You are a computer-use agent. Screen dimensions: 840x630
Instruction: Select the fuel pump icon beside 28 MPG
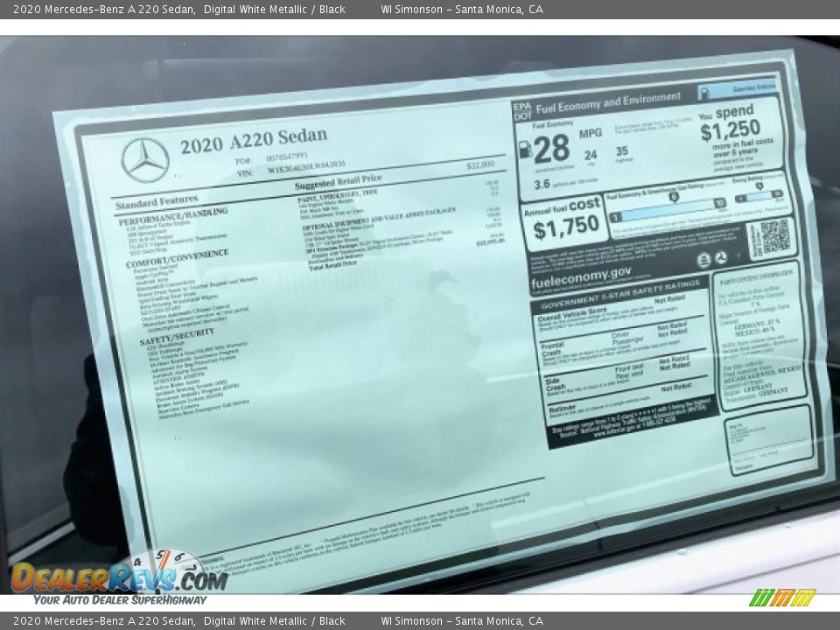(526, 149)
